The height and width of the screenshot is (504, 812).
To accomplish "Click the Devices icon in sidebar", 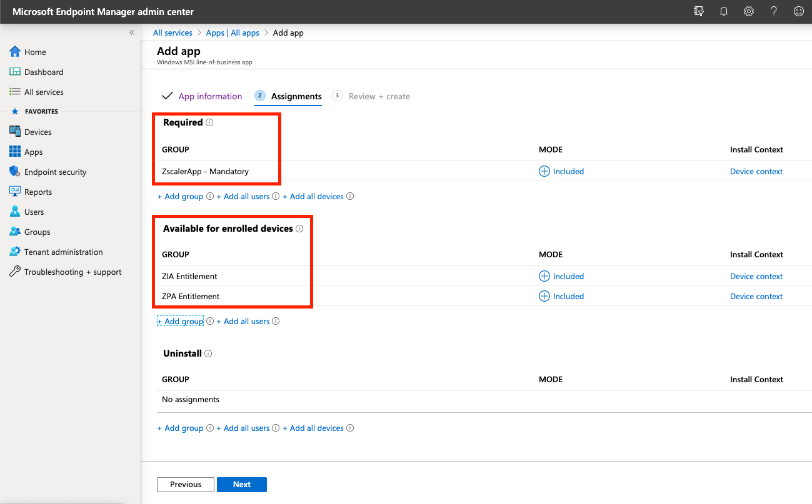I will click(15, 132).
